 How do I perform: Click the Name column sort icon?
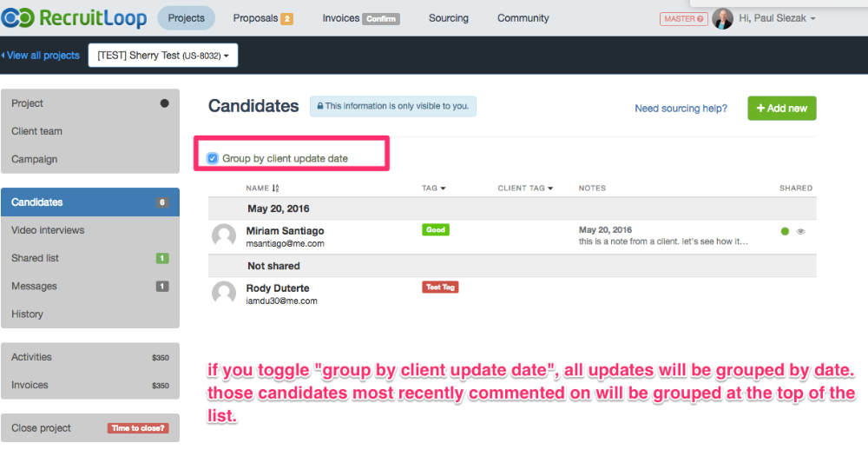pos(276,189)
